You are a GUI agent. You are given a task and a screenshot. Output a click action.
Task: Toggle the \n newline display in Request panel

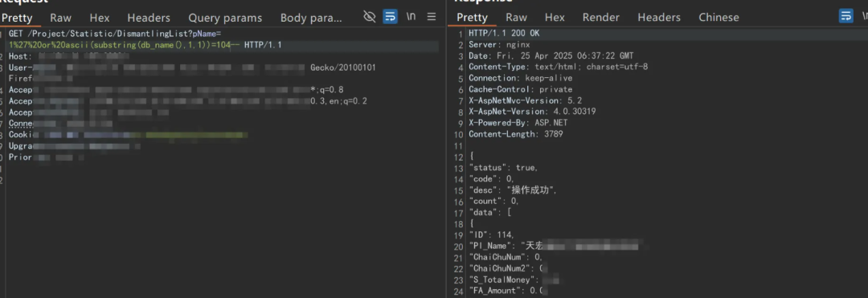click(411, 17)
